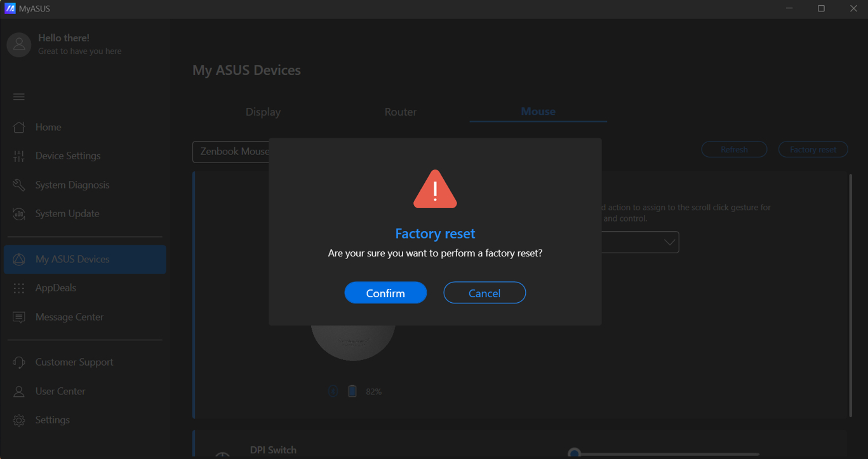
Task: Click the DPI Switch label
Action: pos(273,450)
